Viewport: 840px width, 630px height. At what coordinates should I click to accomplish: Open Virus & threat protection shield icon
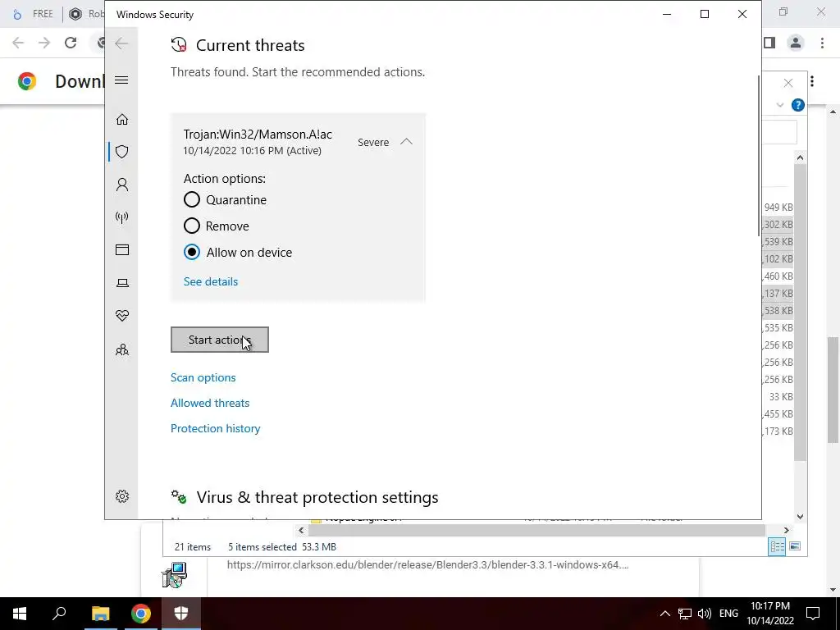(x=122, y=152)
